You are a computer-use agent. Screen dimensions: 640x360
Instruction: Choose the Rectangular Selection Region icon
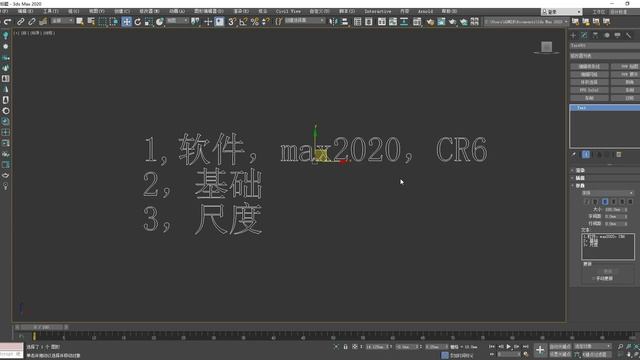[x=102, y=22]
